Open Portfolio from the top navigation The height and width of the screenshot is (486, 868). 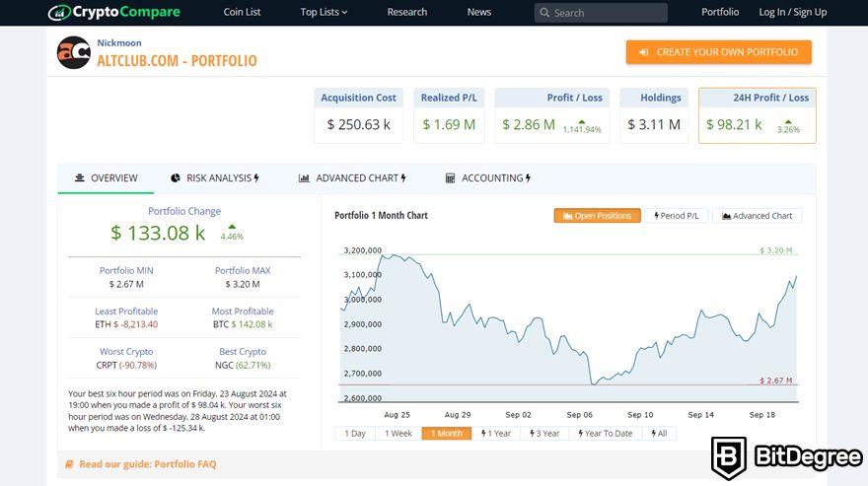[720, 12]
